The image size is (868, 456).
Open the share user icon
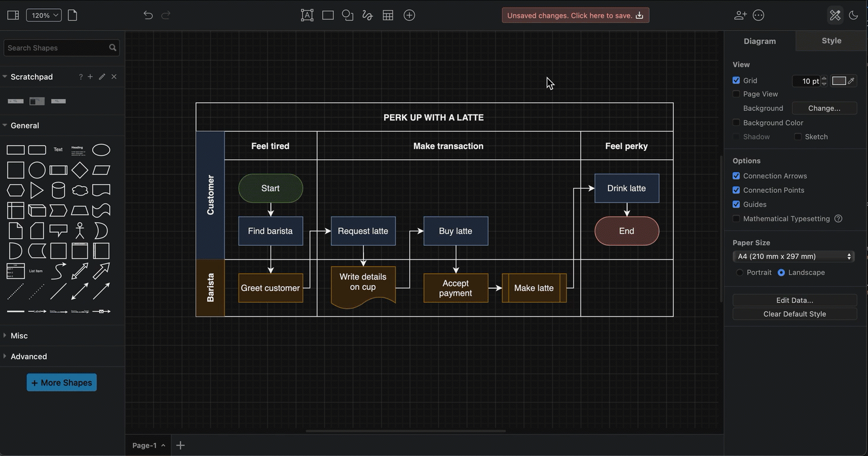(740, 15)
